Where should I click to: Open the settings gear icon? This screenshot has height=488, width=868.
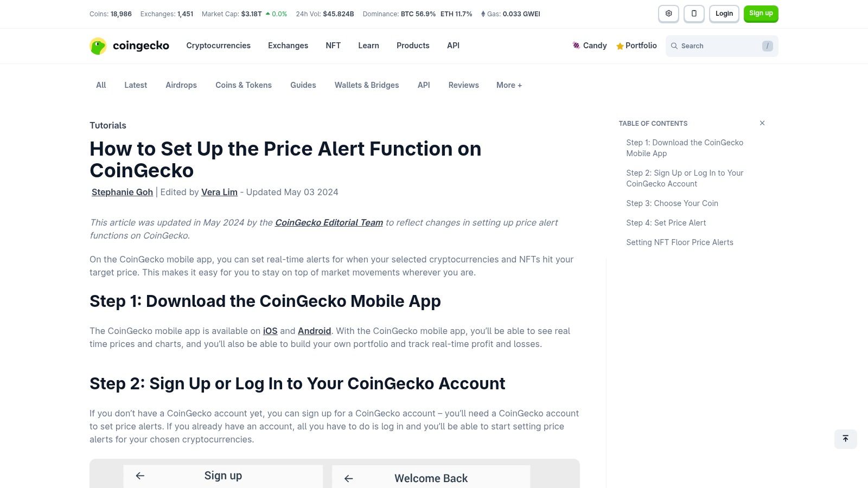coord(668,14)
